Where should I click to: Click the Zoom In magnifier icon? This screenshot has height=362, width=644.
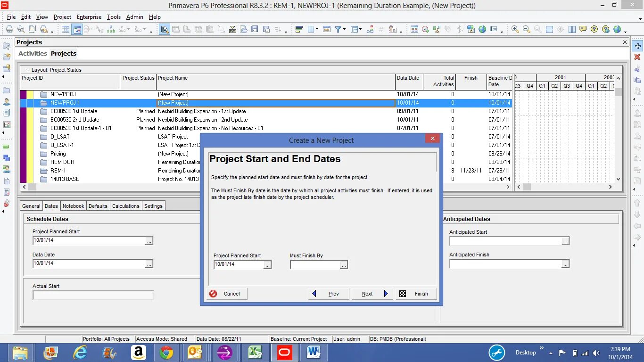[x=515, y=29]
